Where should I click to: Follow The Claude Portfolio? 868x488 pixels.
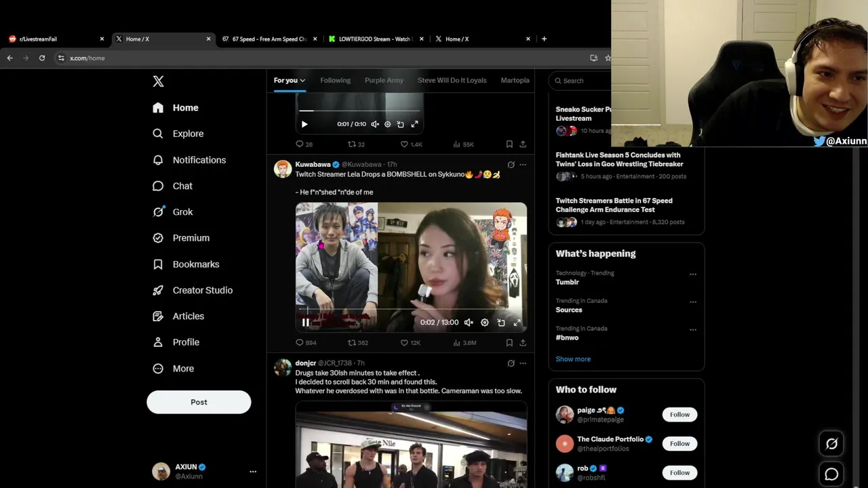click(679, 444)
